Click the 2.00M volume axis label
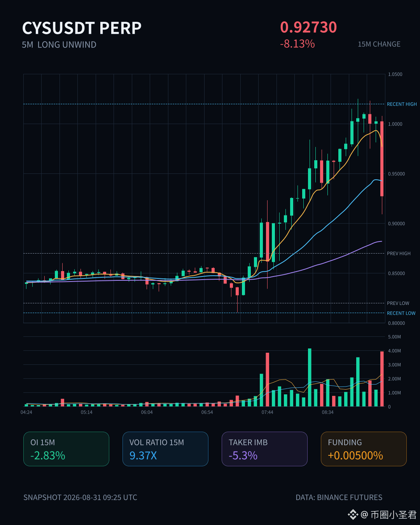The width and height of the screenshot is (420, 525). (394, 379)
